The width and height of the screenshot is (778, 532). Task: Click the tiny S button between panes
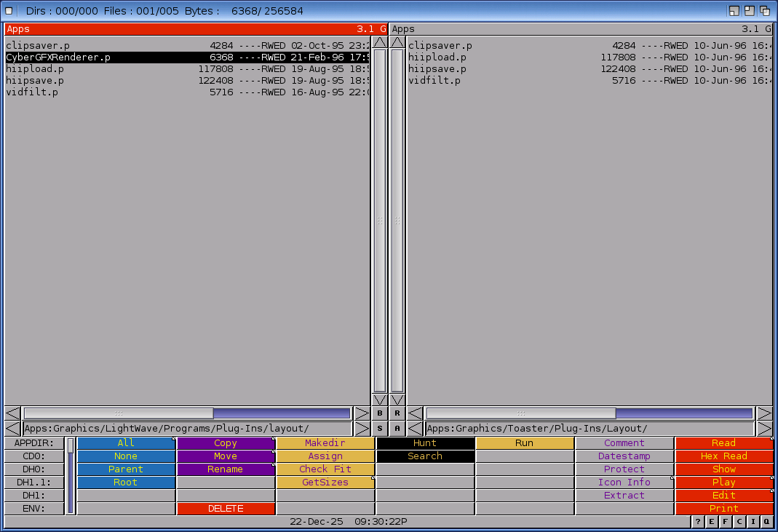point(380,429)
